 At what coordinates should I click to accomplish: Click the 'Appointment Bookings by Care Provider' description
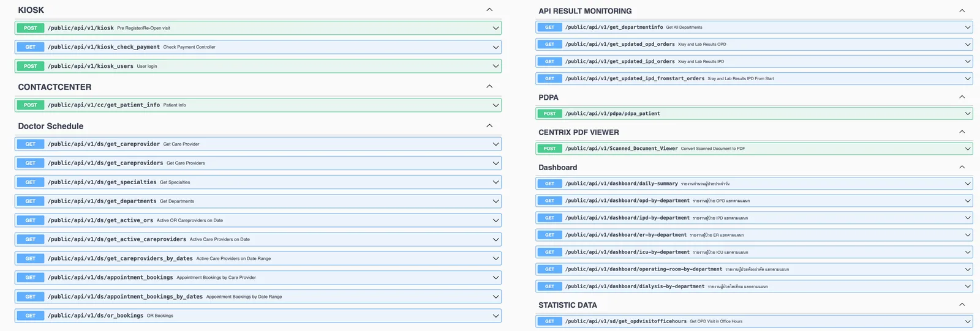pyautogui.click(x=216, y=278)
